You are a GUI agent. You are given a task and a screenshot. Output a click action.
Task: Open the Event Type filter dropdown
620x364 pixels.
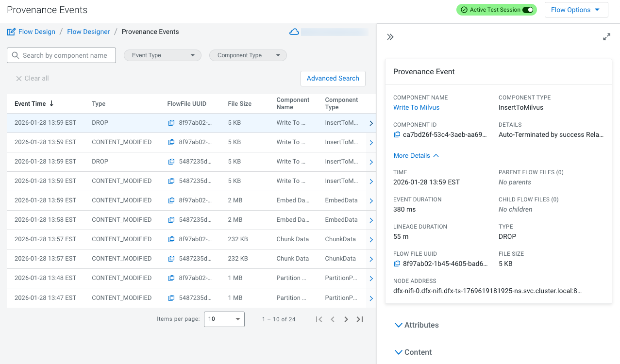pos(163,55)
